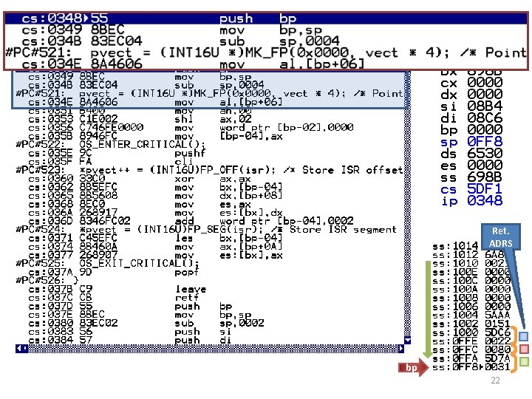
Task: Select stack entry ss:100A
Action: click(471, 289)
